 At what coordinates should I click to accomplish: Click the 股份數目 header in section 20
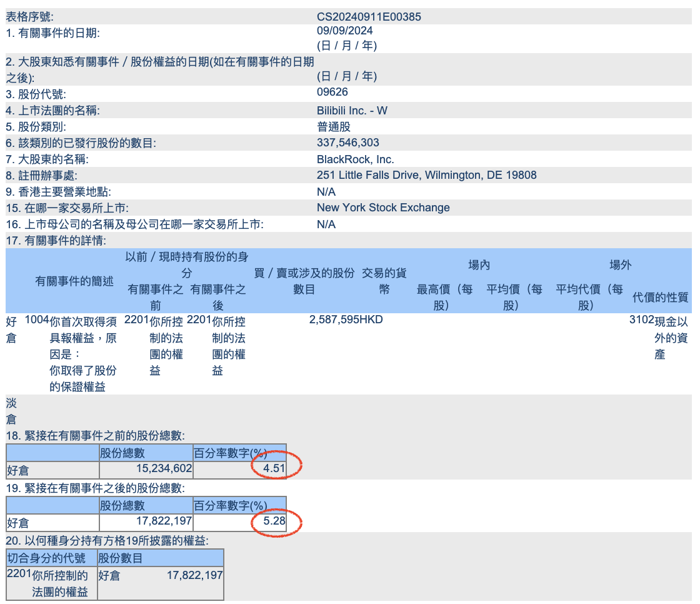120,558
